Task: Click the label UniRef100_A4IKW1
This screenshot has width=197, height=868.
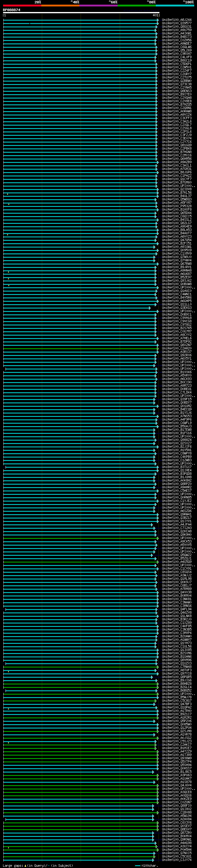Action: [176, 33]
